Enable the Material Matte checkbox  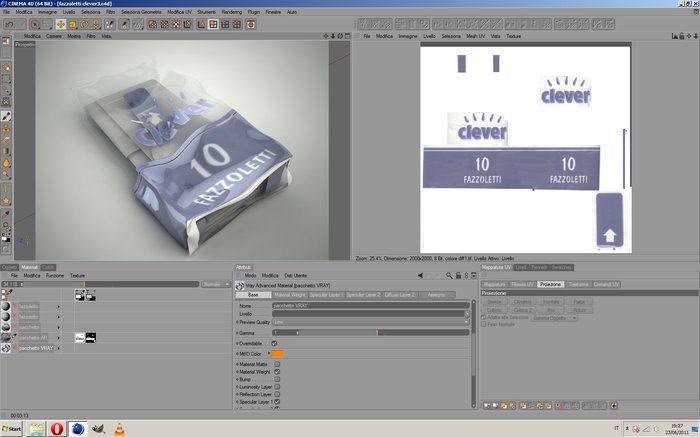(x=277, y=364)
